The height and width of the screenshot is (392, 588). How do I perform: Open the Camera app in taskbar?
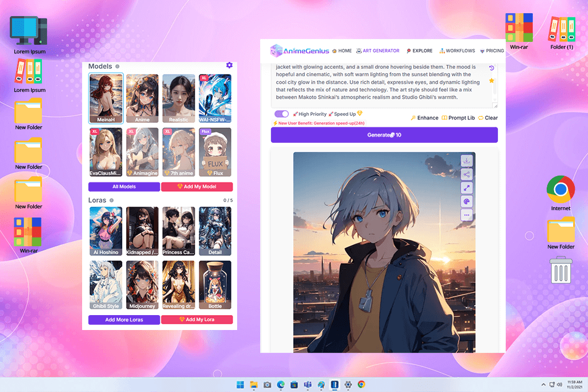268,385
